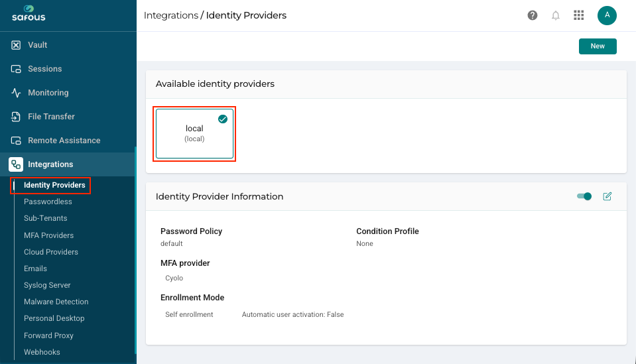Open the apps grid launcher
The image size is (636, 364).
pos(578,15)
